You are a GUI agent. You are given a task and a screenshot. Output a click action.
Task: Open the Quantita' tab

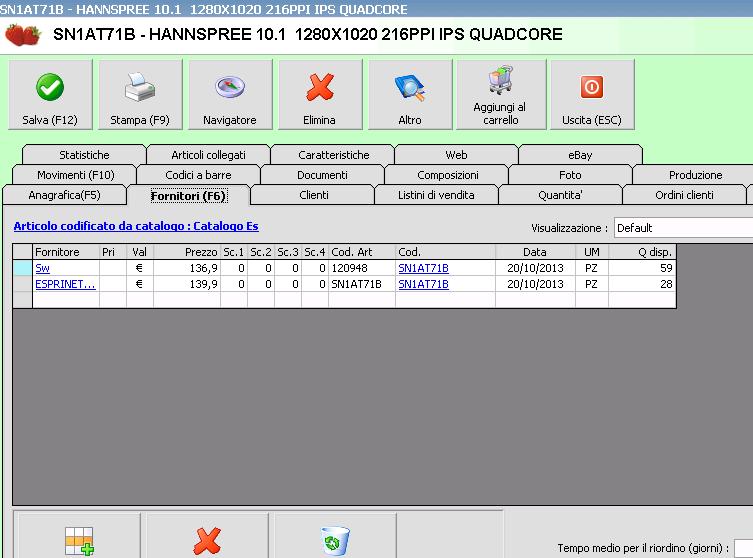(560, 195)
